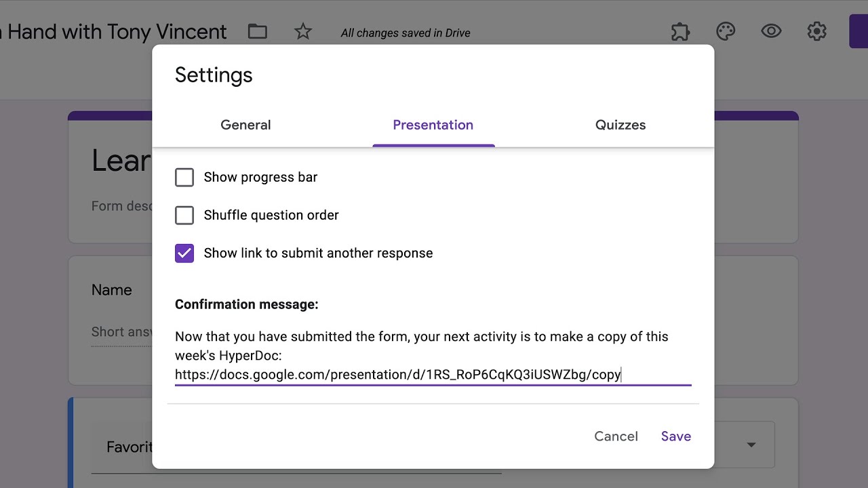The height and width of the screenshot is (488, 868).
Task: Click the eye preview icon
Action: tap(771, 31)
